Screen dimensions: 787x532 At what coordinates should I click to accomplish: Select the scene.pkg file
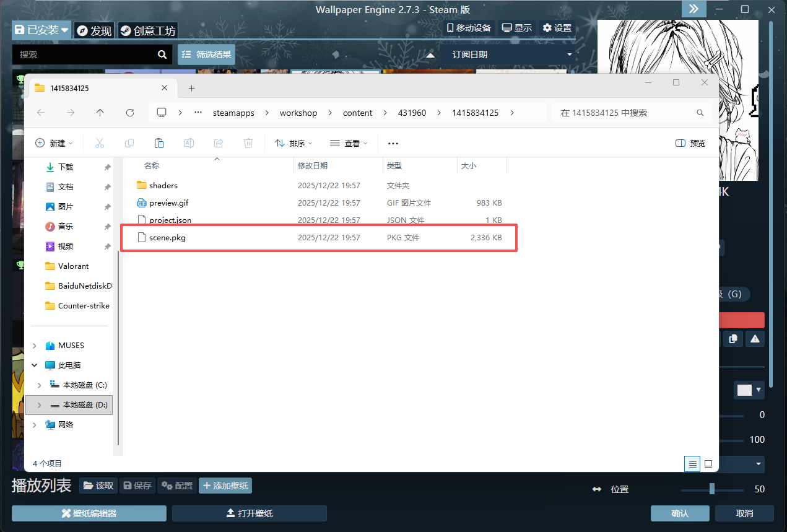[x=167, y=238]
